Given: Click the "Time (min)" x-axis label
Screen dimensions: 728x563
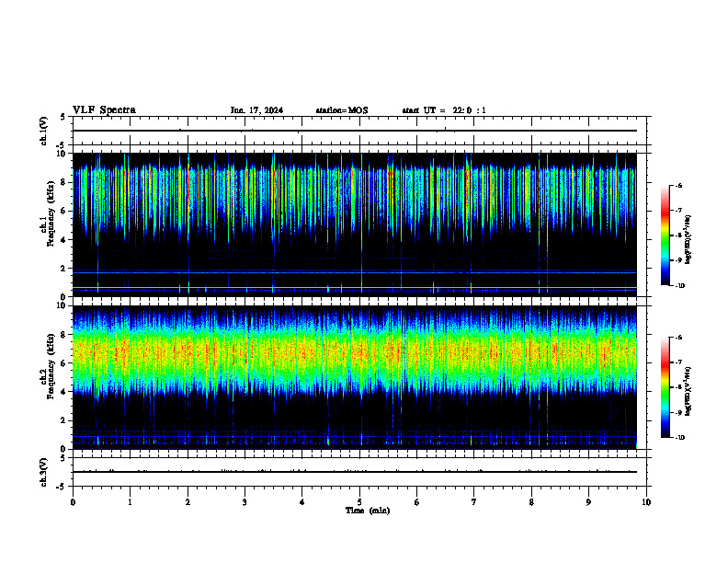Looking at the screenshot, I should pos(368,511).
